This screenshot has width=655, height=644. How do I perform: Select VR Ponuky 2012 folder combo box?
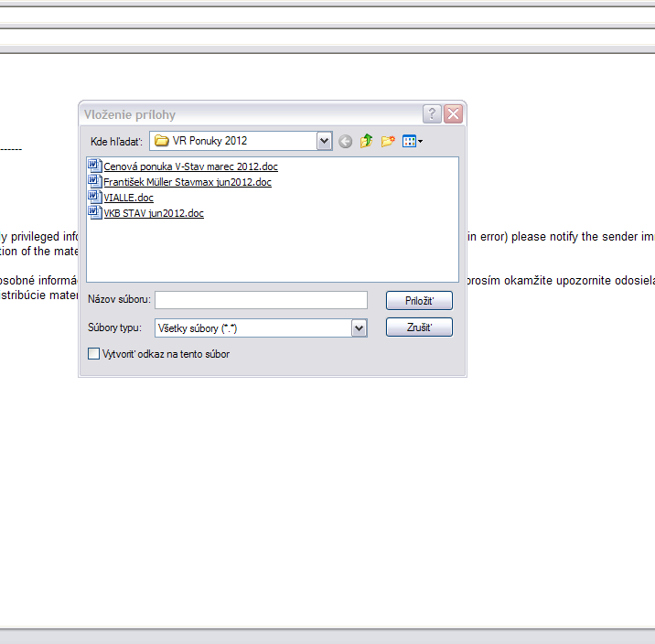(x=241, y=141)
